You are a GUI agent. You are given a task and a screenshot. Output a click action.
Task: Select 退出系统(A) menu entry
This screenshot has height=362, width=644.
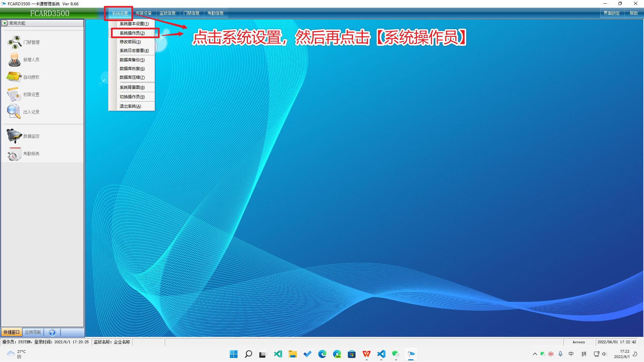(x=130, y=106)
